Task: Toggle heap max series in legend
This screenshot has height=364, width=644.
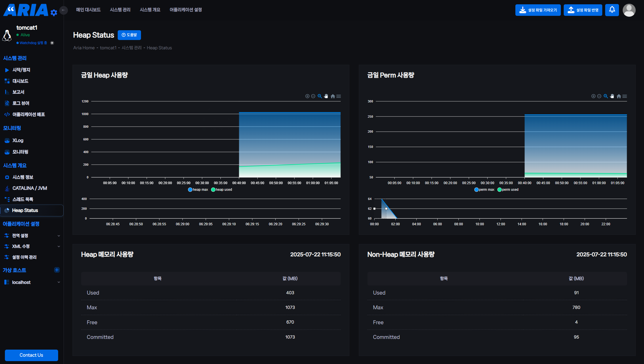Action: [x=198, y=190]
